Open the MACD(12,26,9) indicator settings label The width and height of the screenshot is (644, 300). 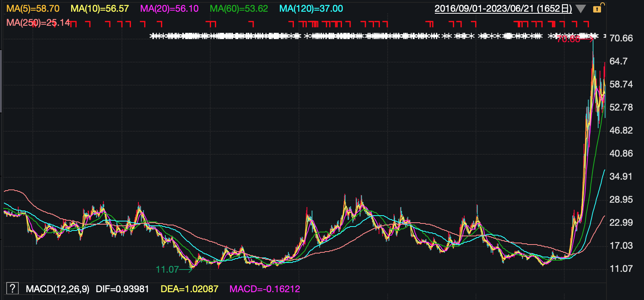[x=57, y=289]
